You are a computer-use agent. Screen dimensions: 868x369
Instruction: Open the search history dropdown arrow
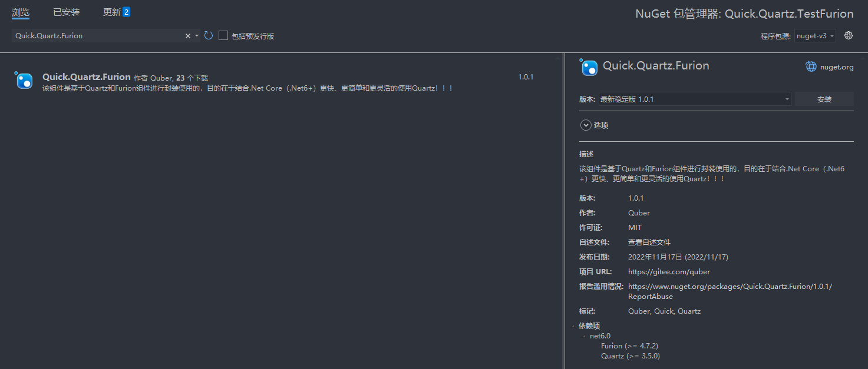197,36
